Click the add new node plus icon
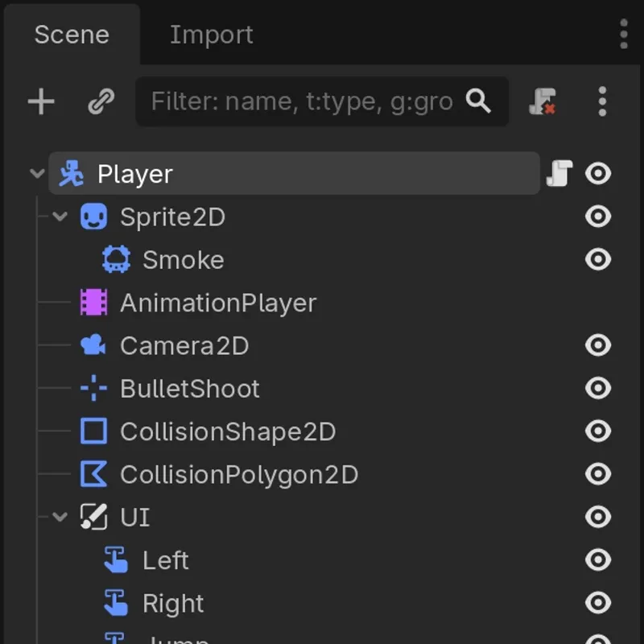 pyautogui.click(x=41, y=101)
